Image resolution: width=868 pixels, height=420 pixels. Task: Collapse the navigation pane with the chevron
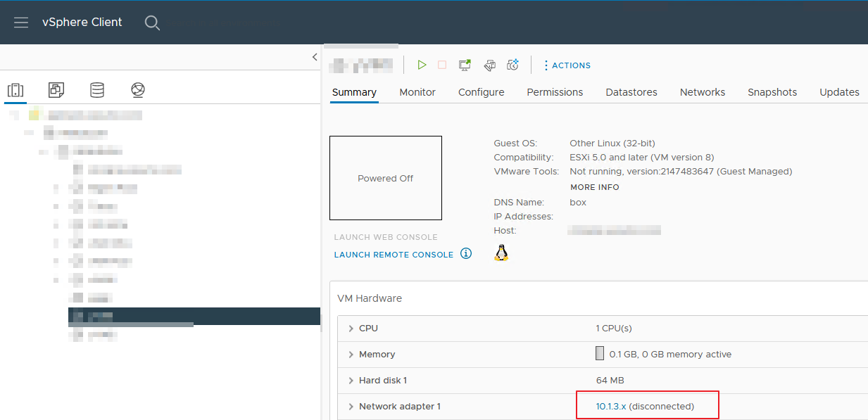tap(314, 57)
